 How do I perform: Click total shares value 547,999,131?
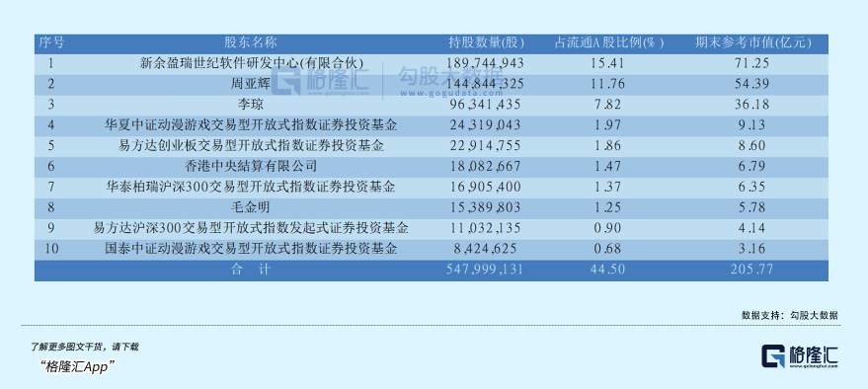click(485, 271)
